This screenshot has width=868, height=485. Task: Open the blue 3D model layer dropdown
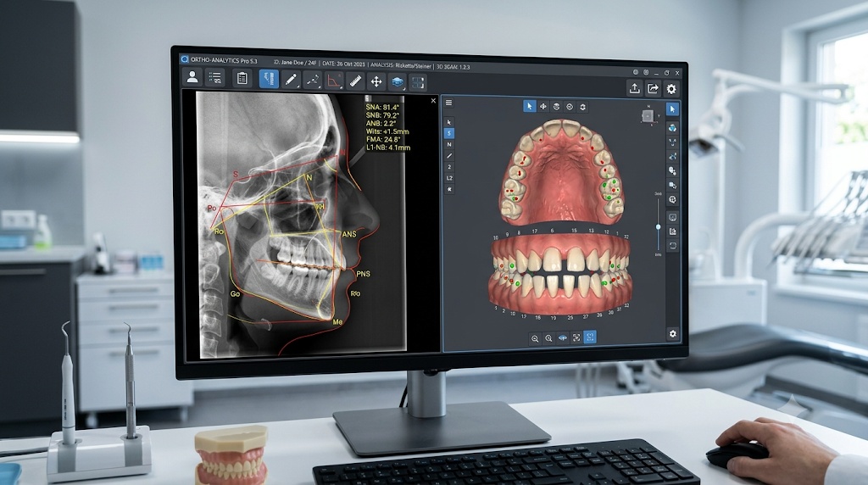[x=398, y=82]
